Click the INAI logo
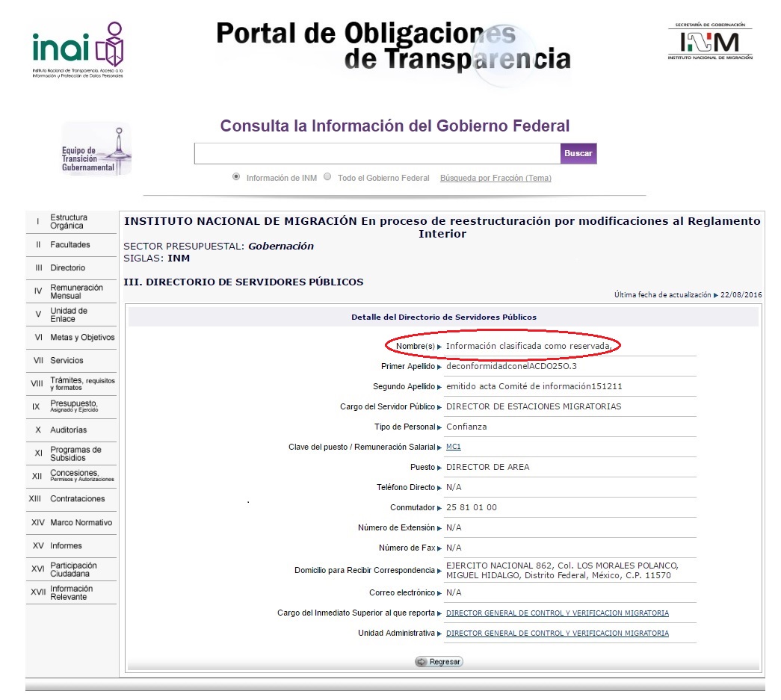 (x=78, y=50)
